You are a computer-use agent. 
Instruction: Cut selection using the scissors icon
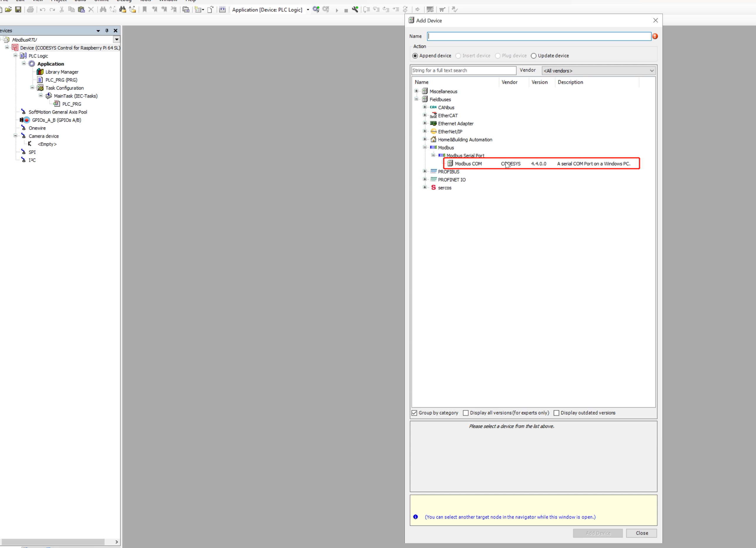(62, 10)
